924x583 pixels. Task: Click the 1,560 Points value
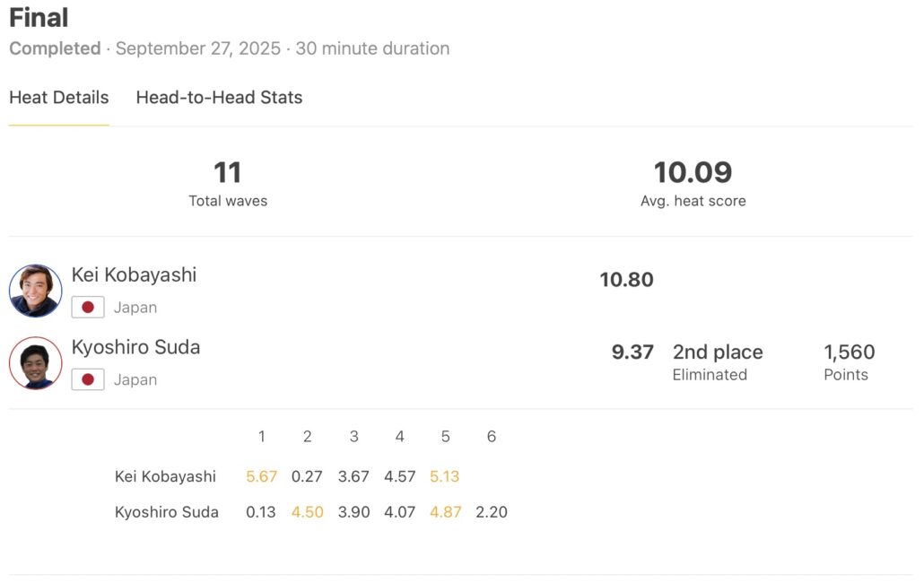[849, 352]
